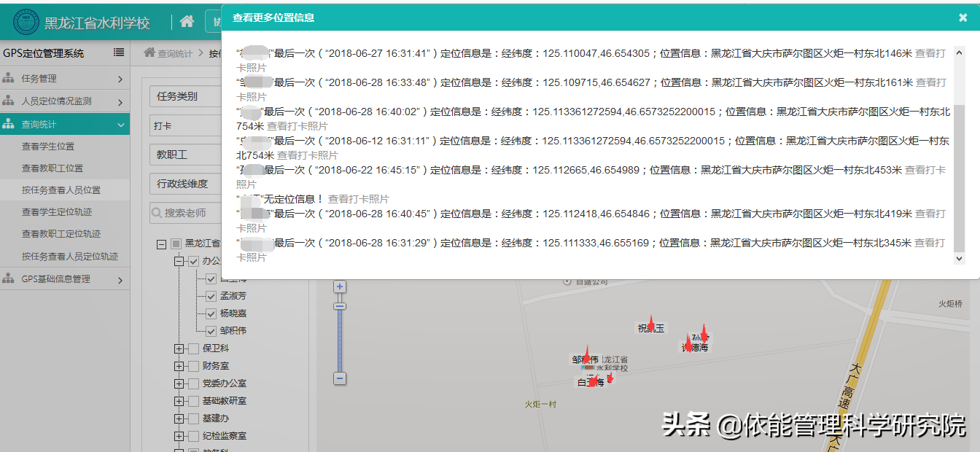Expand the 基建办 tree node
Image resolution: width=980 pixels, height=452 pixels.
click(179, 418)
